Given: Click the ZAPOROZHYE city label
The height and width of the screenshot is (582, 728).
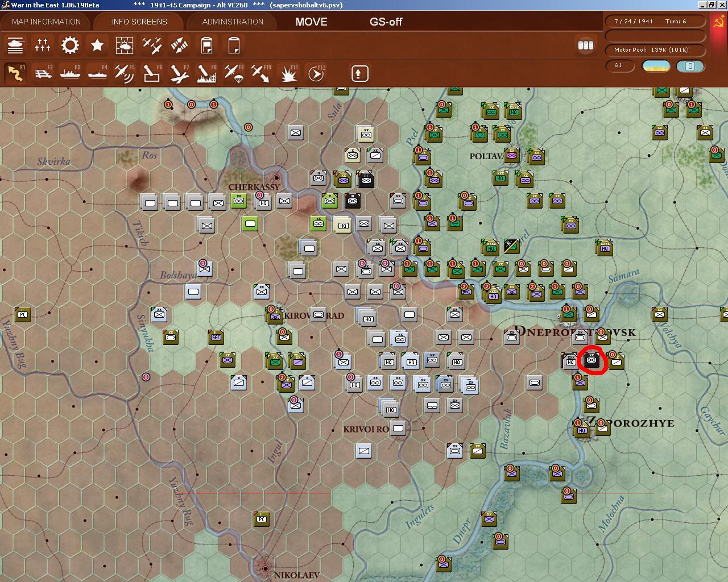Looking at the screenshot, I should pos(630,422).
